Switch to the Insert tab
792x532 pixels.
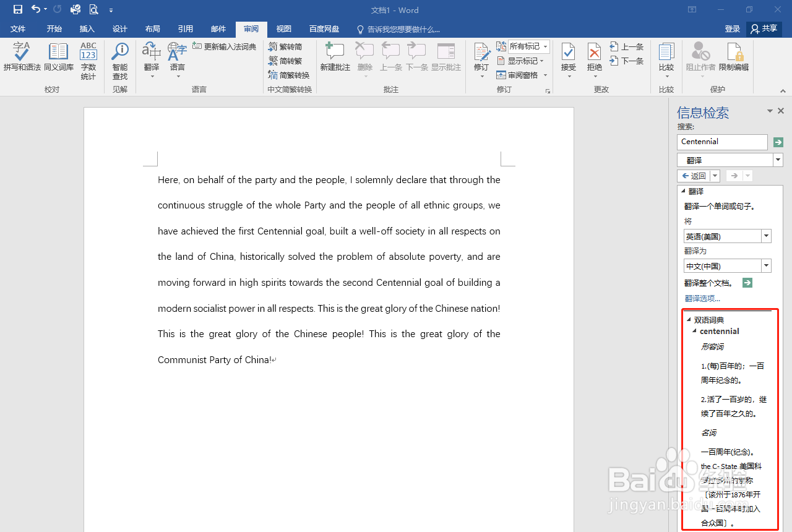87,29
